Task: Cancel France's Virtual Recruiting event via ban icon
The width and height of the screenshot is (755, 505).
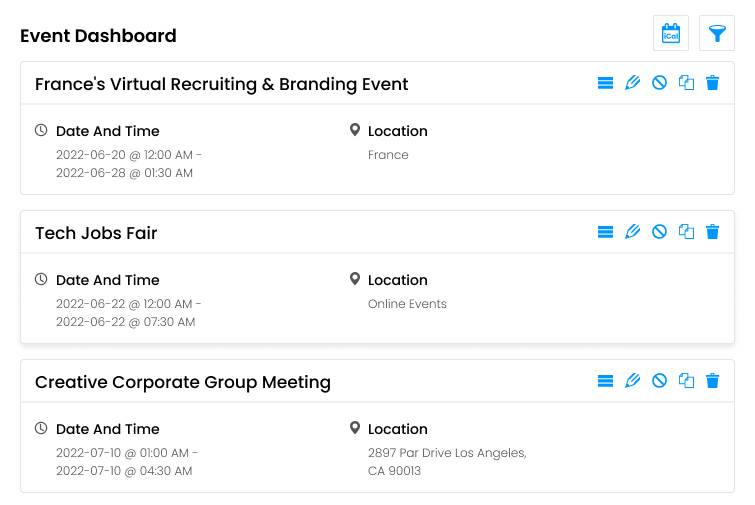Action: (659, 83)
